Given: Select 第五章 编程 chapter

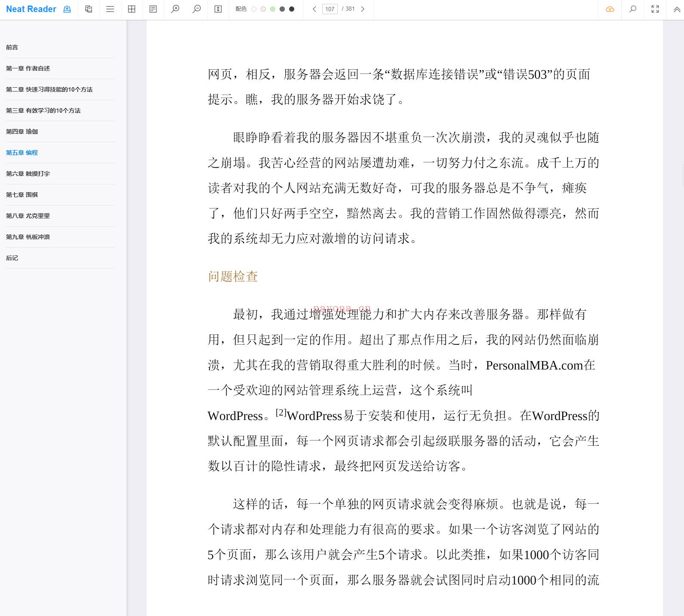Looking at the screenshot, I should tap(22, 153).
